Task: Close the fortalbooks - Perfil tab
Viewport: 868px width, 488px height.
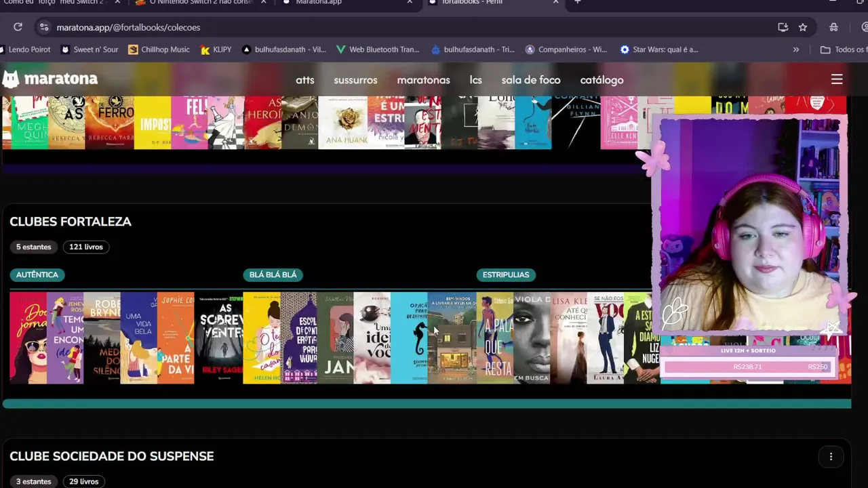Action: click(x=555, y=3)
